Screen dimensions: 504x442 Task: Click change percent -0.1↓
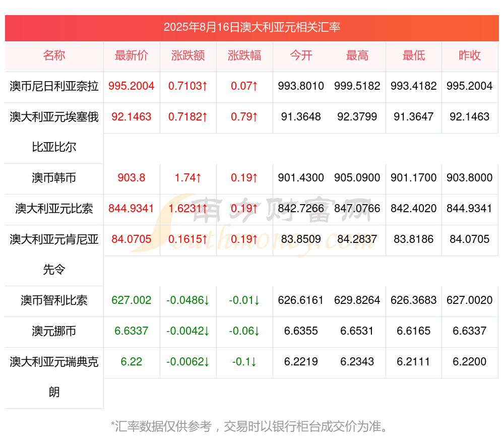pos(244,361)
